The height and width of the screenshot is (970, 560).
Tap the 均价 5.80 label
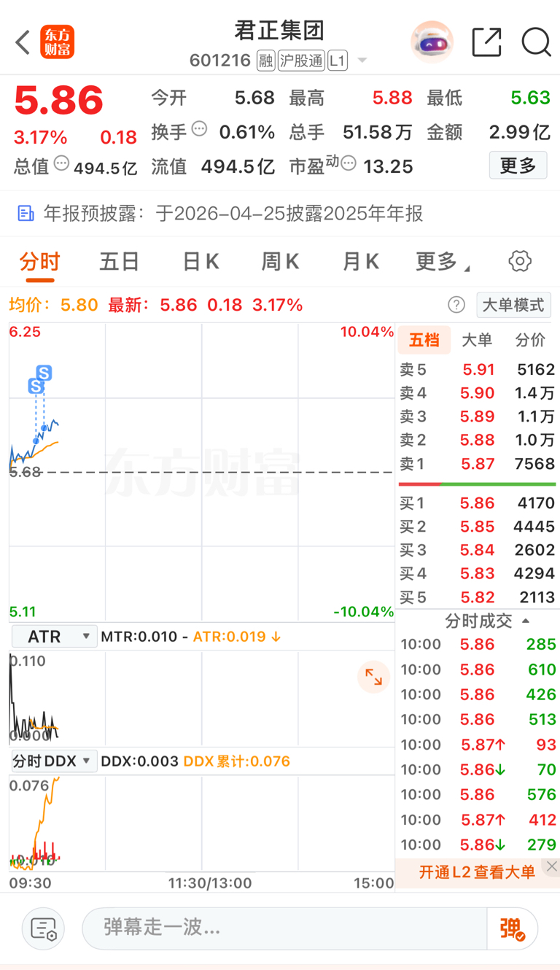53,305
